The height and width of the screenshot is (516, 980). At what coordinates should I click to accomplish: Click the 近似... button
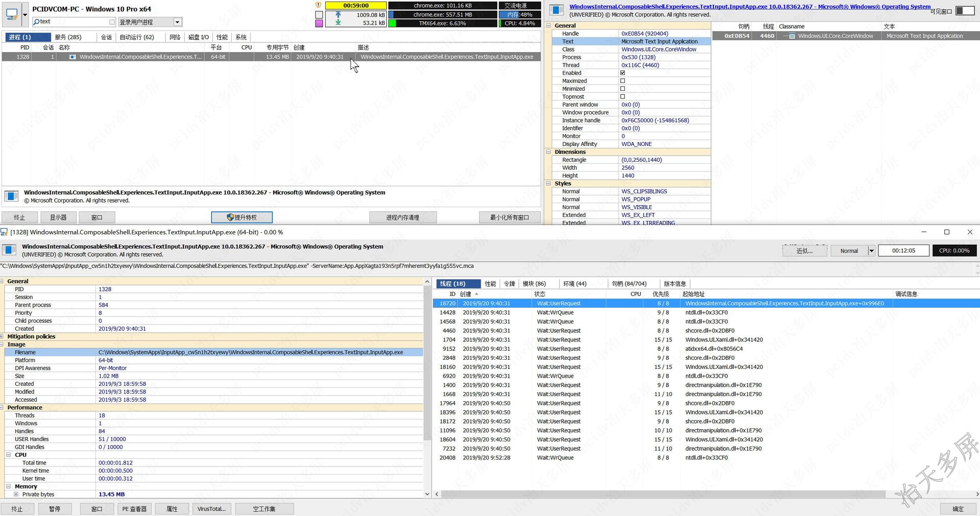(804, 251)
